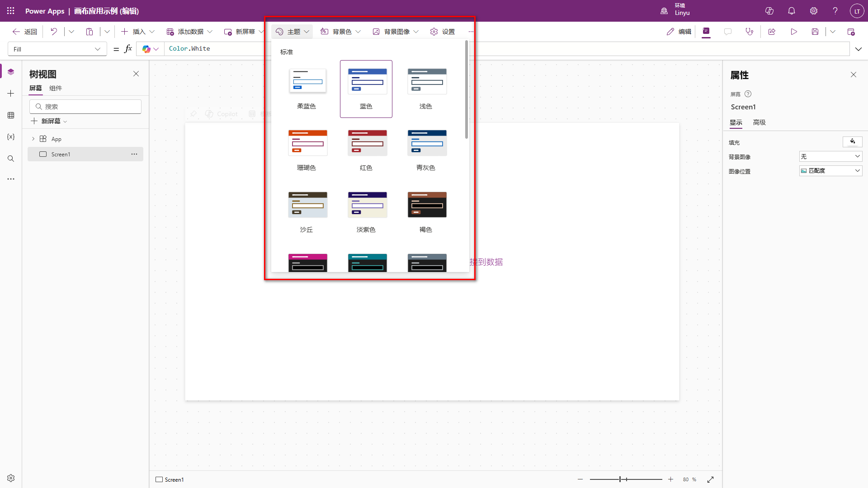
Task: Open Variables icon in left sidebar
Action: pyautogui.click(x=11, y=137)
